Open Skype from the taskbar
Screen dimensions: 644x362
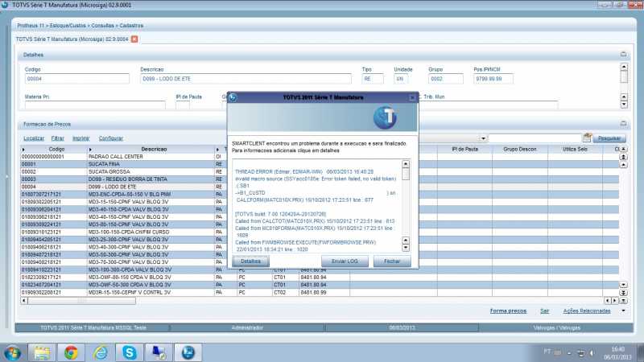[130, 352]
